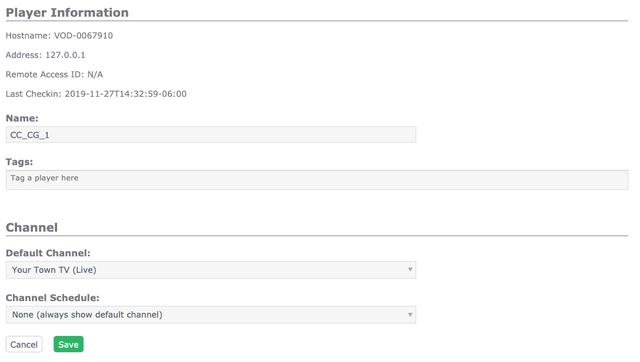Click the Name: field label
The width and height of the screenshot is (640, 362).
pos(22,118)
